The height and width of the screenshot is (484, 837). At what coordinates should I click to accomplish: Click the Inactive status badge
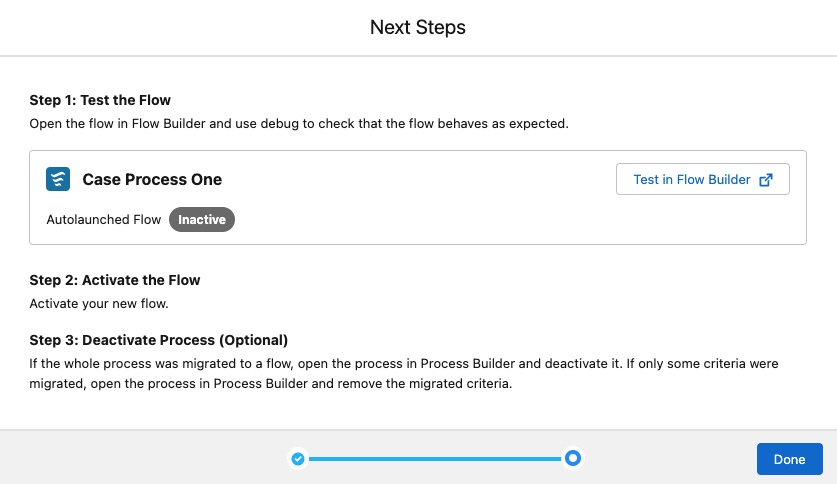coord(202,219)
